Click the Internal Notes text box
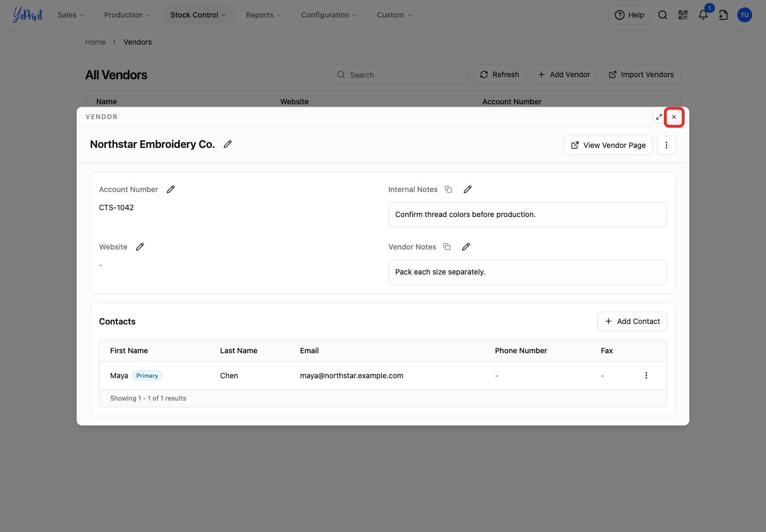 click(x=528, y=215)
